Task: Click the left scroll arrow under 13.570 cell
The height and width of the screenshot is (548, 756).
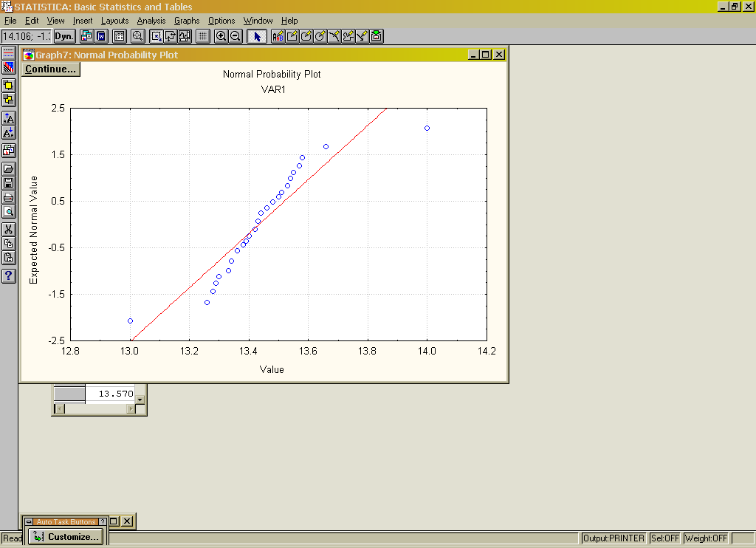Action: tap(59, 409)
